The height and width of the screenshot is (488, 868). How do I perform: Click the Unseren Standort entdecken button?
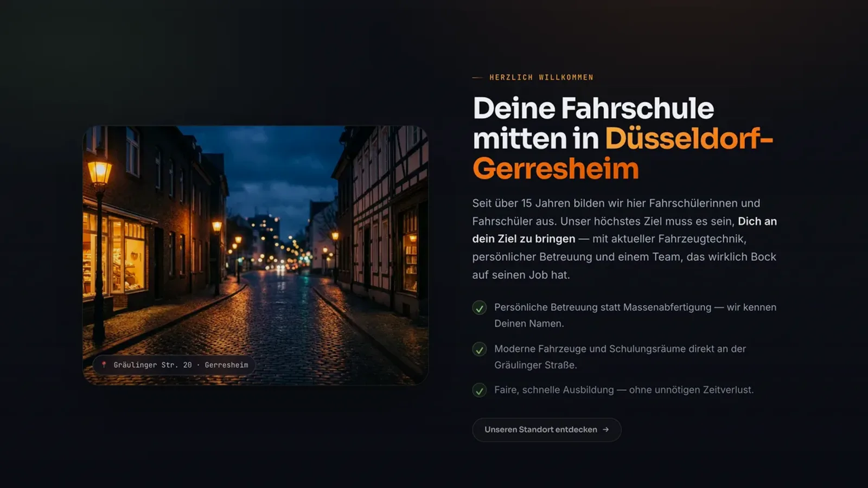click(546, 429)
